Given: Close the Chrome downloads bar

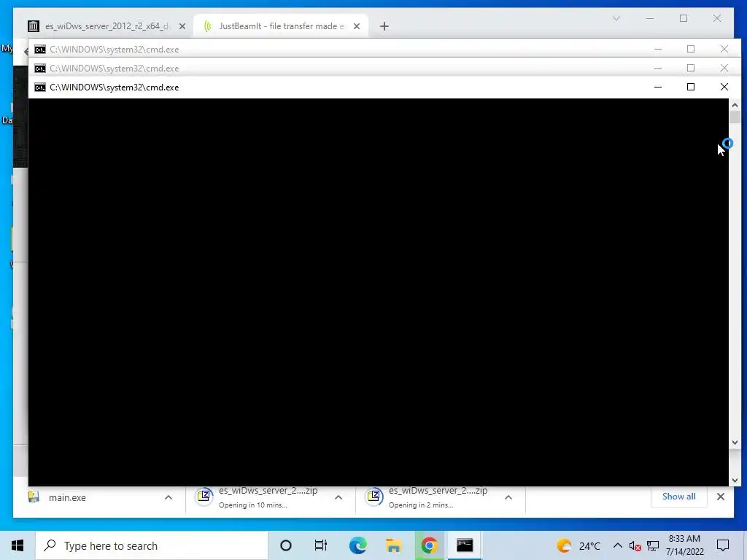Looking at the screenshot, I should [x=720, y=497].
